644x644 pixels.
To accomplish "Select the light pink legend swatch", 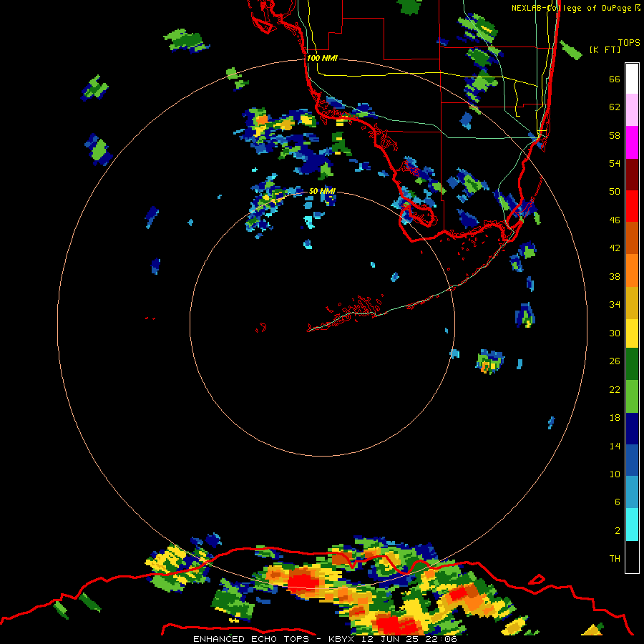I will point(632,110).
